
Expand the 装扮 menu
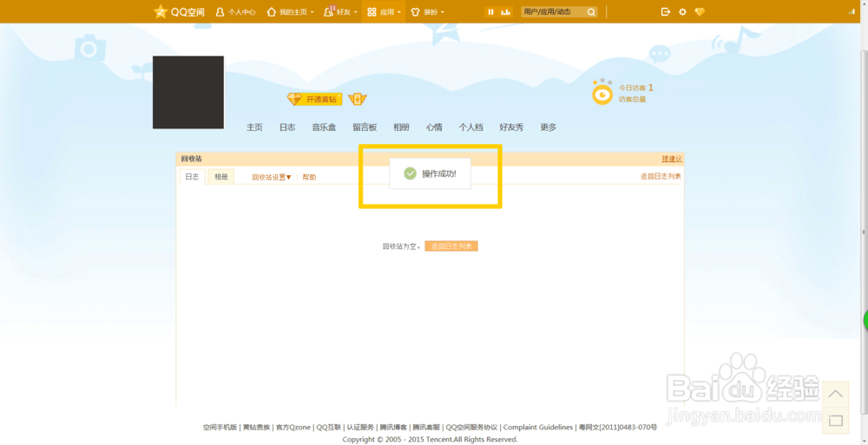pyautogui.click(x=427, y=11)
